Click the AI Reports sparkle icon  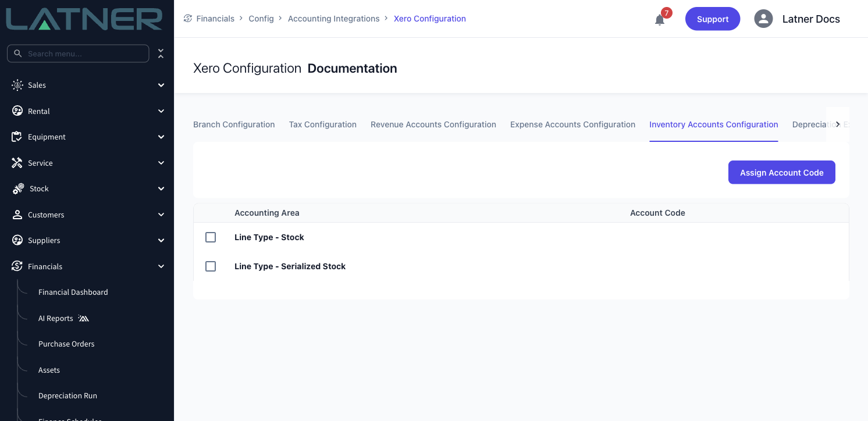[x=83, y=318]
